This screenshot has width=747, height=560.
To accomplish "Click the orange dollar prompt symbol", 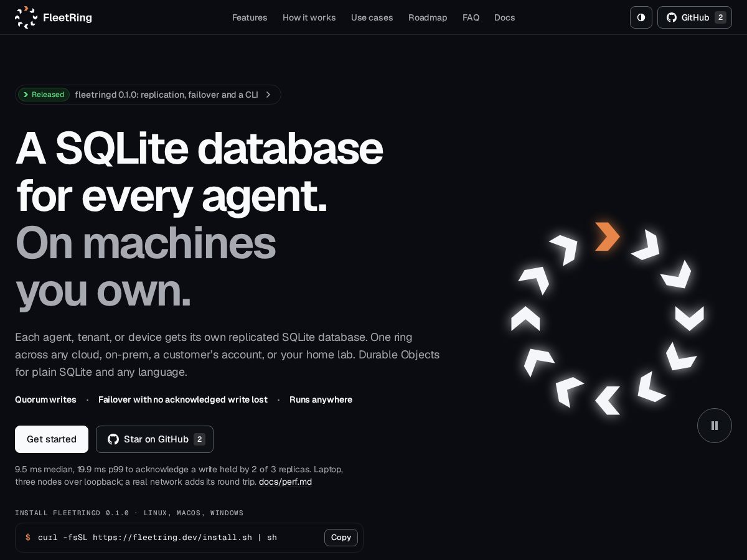I will 28,538.
